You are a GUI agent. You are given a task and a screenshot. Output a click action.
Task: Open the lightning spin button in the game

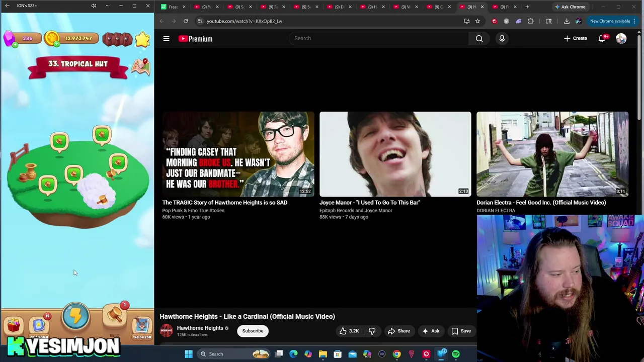[76, 316]
